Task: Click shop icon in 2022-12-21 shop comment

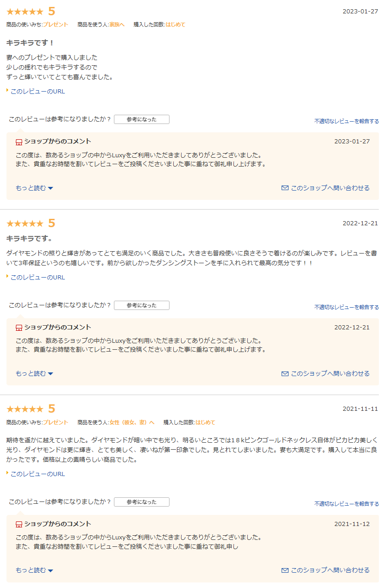Action: (19, 328)
